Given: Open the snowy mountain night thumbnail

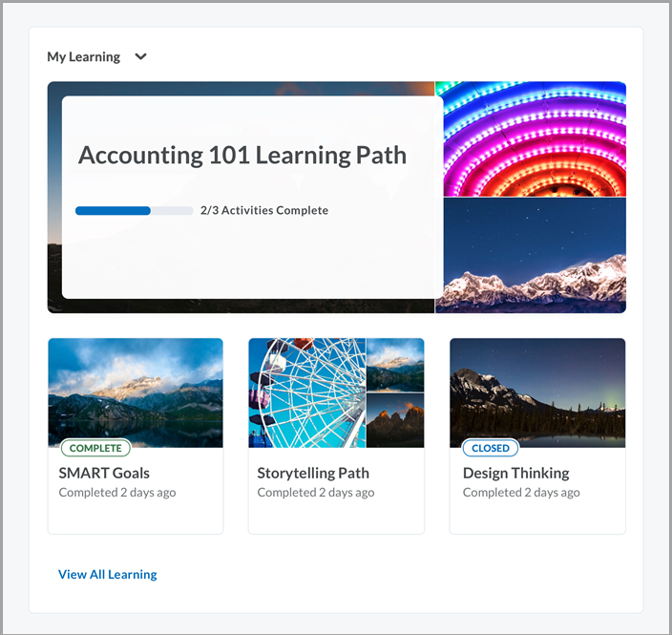Looking at the screenshot, I should 535,256.
